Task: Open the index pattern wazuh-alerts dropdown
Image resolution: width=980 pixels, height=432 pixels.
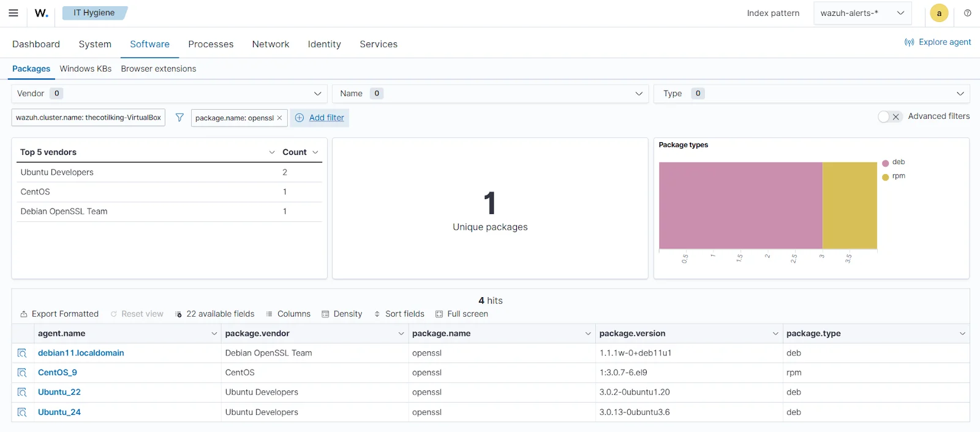Action: coord(862,13)
